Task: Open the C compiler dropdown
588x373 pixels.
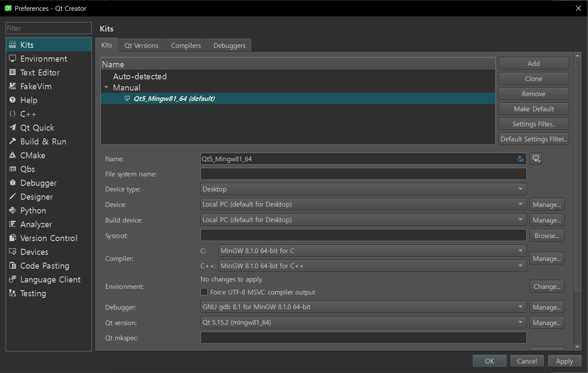Action: point(372,251)
